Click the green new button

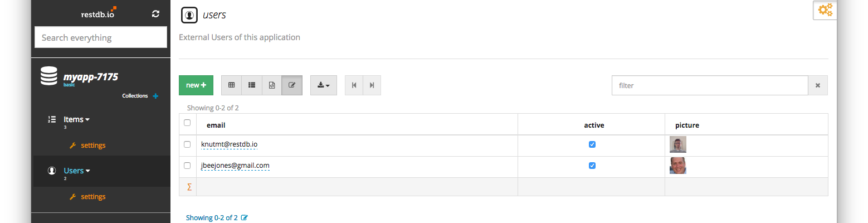click(196, 85)
